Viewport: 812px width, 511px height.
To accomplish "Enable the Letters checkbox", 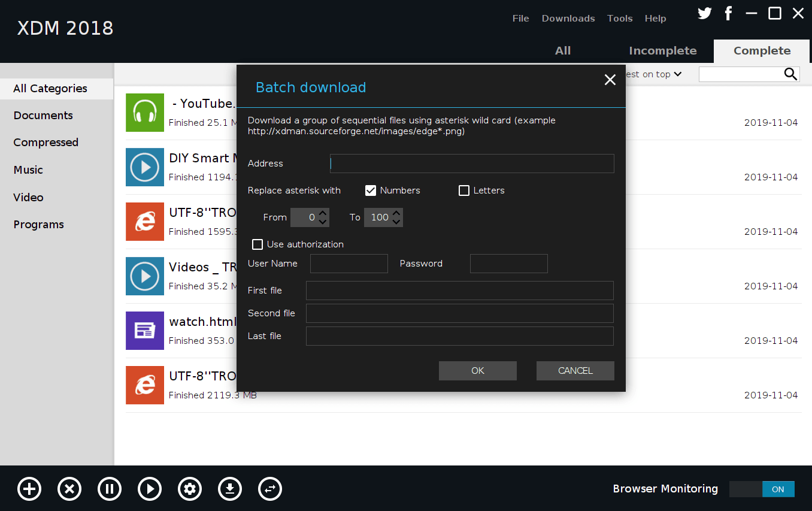I will (464, 191).
